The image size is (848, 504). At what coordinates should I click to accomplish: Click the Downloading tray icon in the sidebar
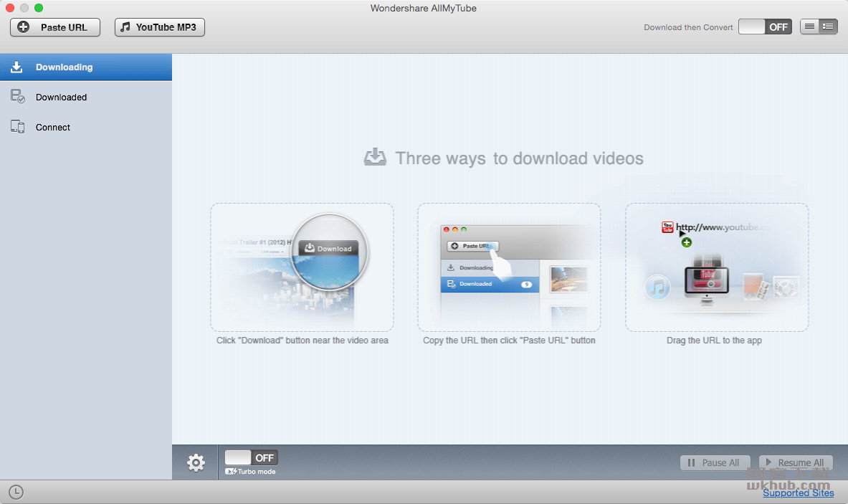[x=16, y=67]
